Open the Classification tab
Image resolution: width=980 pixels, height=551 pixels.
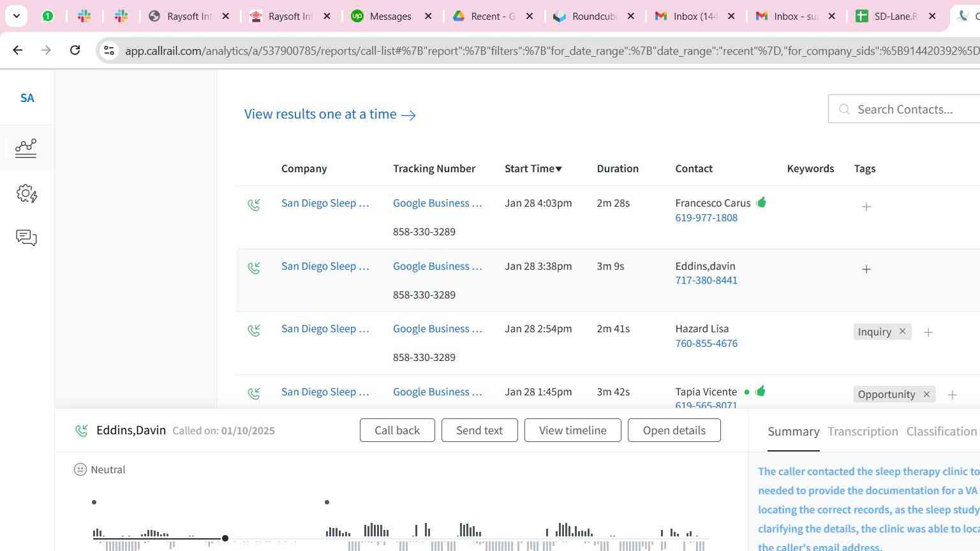tap(942, 432)
